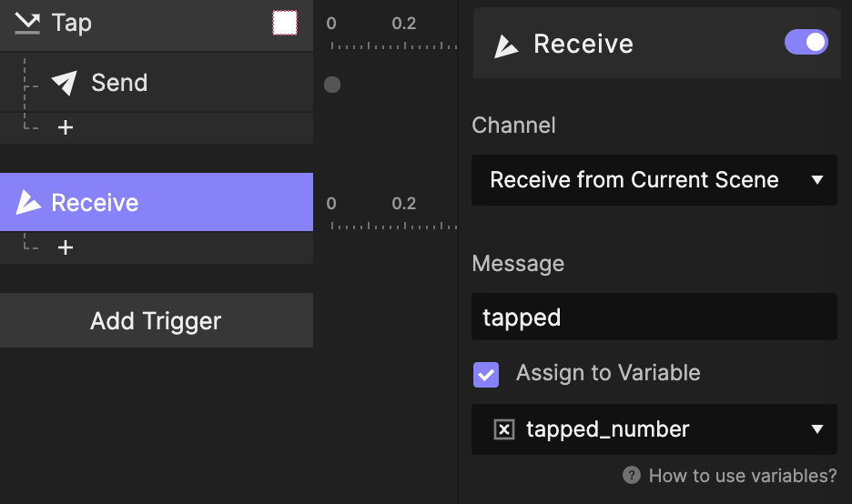Click the white layer swatch on Tap
The width and height of the screenshot is (852, 504).
(x=285, y=24)
